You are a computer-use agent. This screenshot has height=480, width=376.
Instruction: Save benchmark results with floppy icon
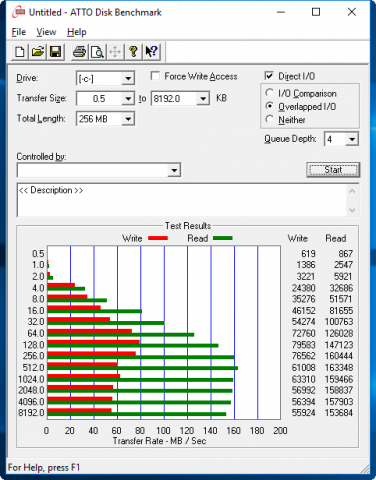click(x=55, y=52)
